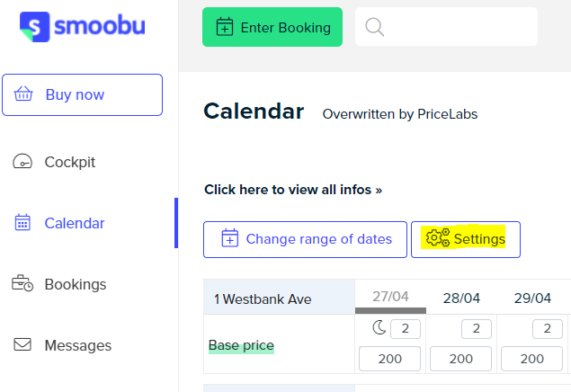The height and width of the screenshot is (392, 571).
Task: Click the Calendar grid icon in sidebar
Action: (x=22, y=222)
